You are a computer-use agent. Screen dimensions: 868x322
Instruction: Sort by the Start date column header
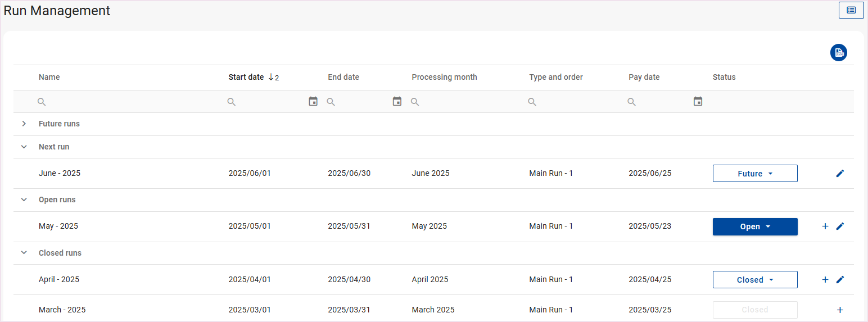click(x=246, y=77)
